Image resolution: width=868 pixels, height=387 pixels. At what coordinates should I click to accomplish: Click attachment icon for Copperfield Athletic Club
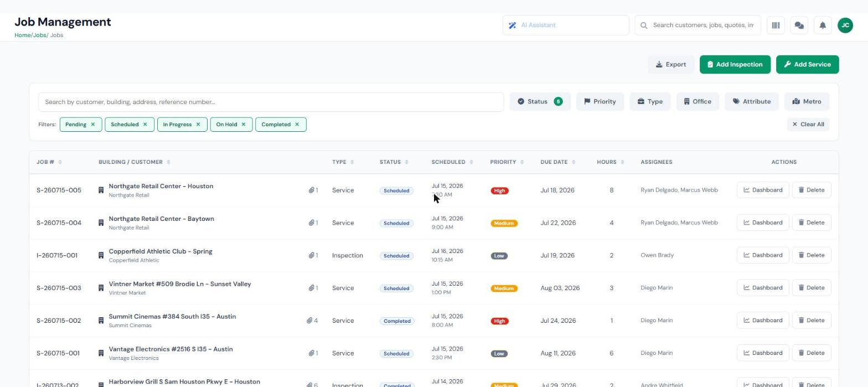point(312,256)
